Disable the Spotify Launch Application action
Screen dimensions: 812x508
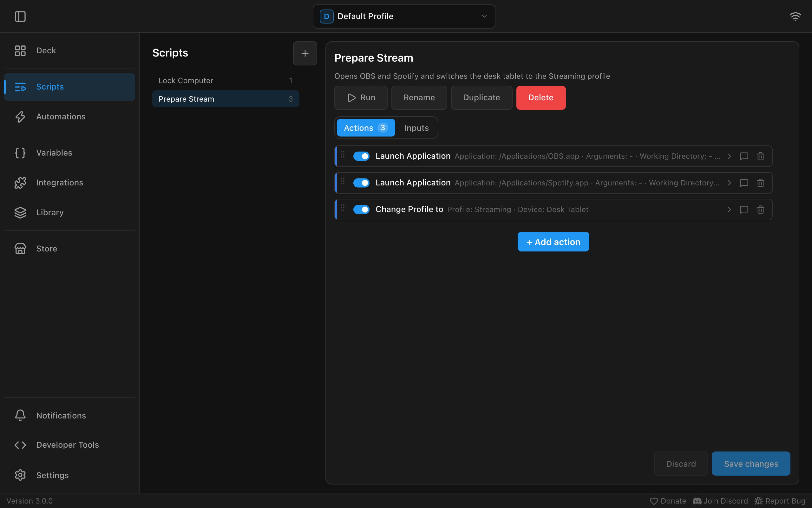click(361, 183)
